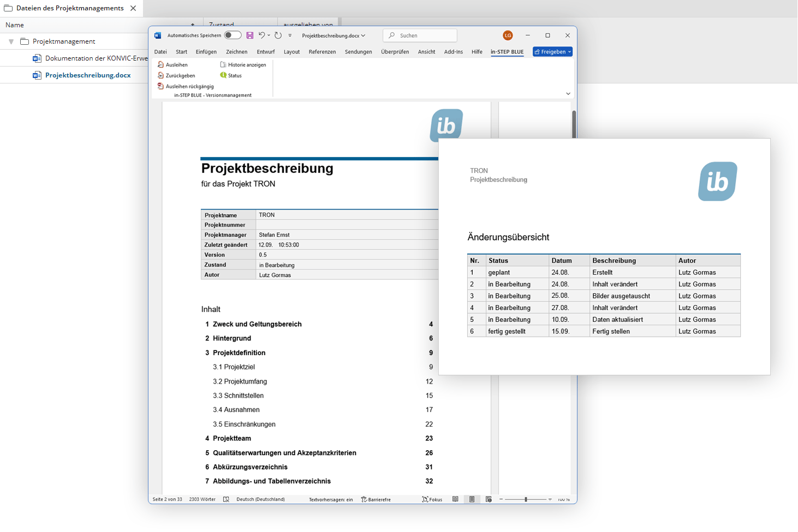
Task: Switch to Read Mode view in status bar
Action: point(455,499)
